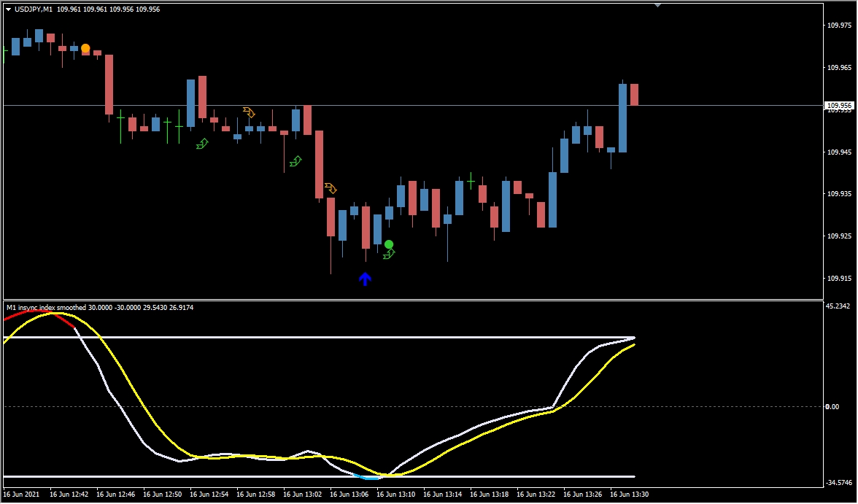Select the orange arrow near 12:59

[249, 112]
